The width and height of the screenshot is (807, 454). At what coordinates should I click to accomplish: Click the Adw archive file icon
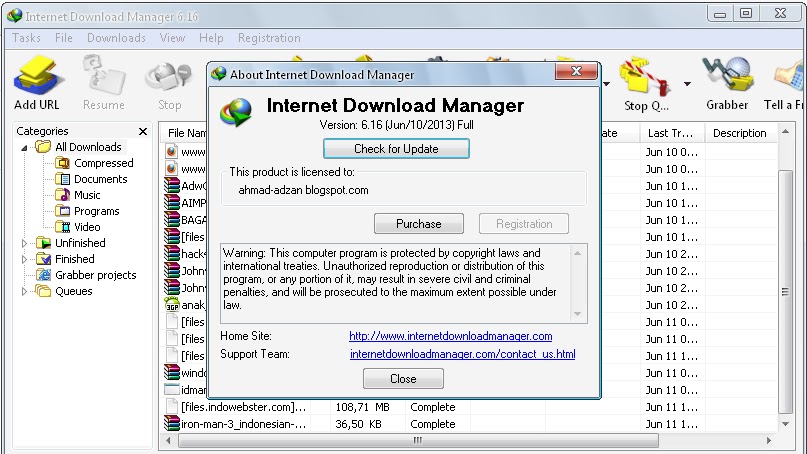point(171,186)
